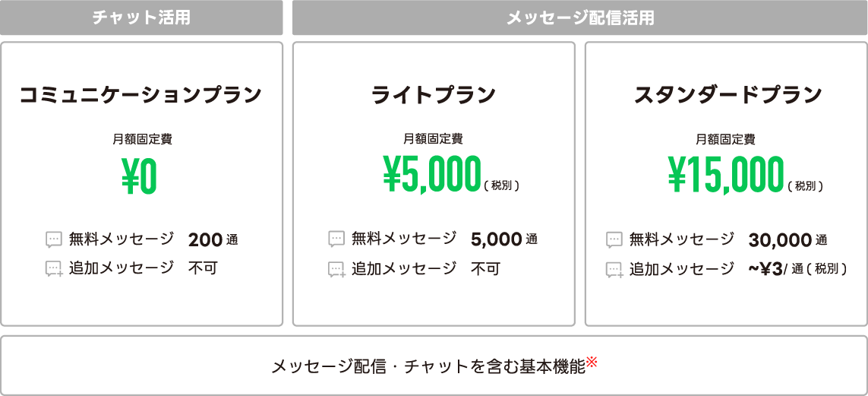Click additional message icon in Light plan
Image resolution: width=868 pixels, height=396 pixels.
click(x=336, y=268)
